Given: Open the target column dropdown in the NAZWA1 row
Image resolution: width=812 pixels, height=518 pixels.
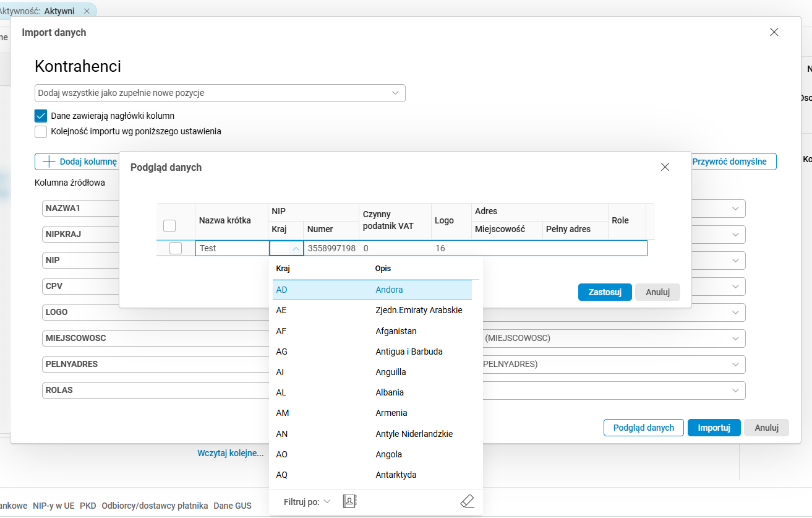Looking at the screenshot, I should 735,209.
